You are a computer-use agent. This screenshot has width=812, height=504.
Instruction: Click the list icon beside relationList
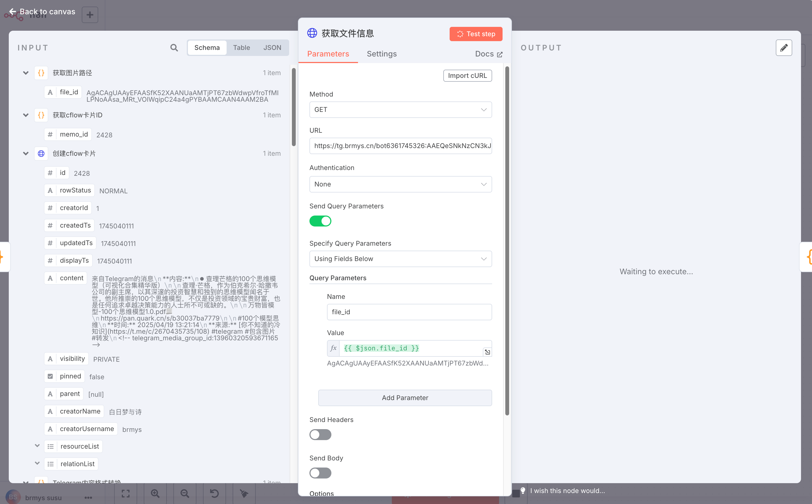(x=51, y=464)
